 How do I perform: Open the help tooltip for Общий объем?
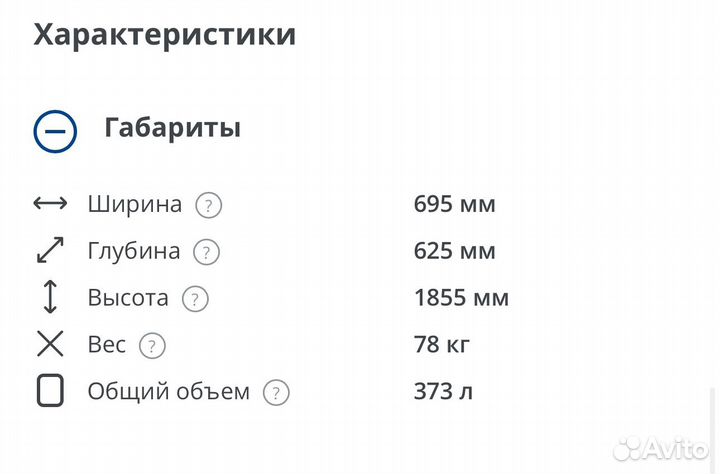pyautogui.click(x=276, y=392)
